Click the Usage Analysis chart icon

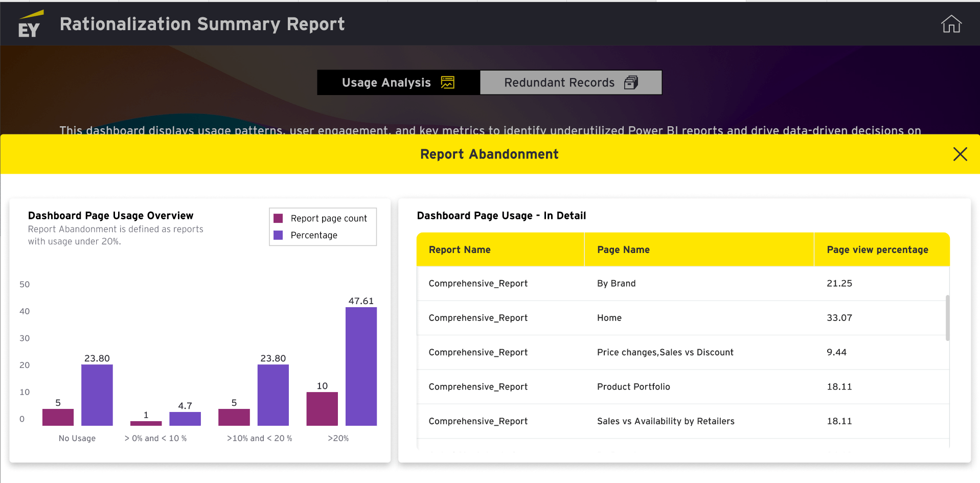point(447,83)
